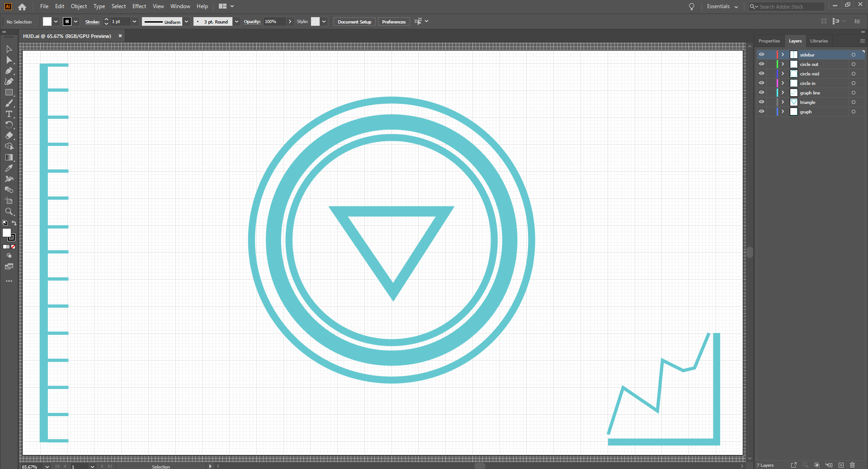The height and width of the screenshot is (469, 868).
Task: Click the stroke color swatch in control bar
Action: coord(67,22)
